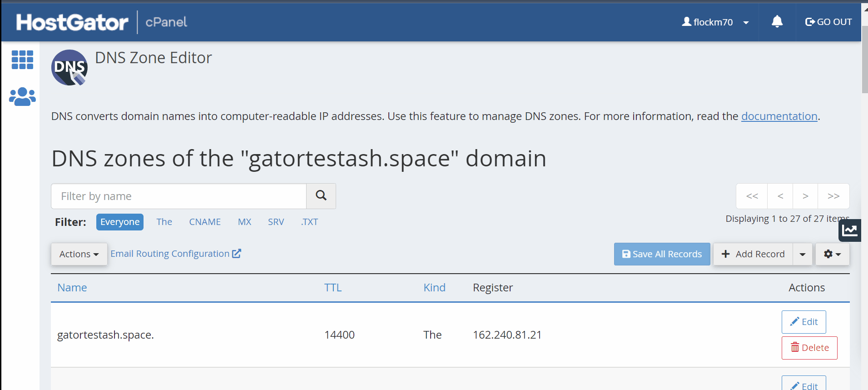Go to the first page of records
Image resolution: width=868 pixels, height=390 pixels.
point(752,196)
